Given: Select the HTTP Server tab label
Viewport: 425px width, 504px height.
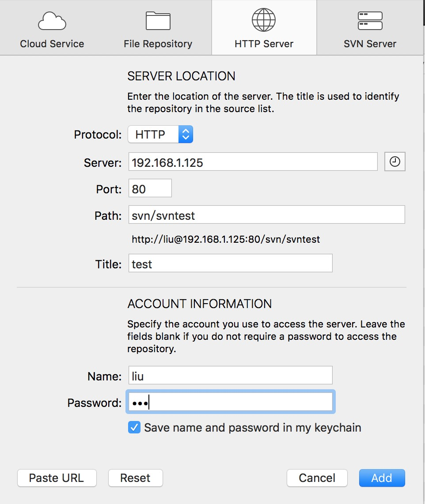Looking at the screenshot, I should (x=264, y=44).
